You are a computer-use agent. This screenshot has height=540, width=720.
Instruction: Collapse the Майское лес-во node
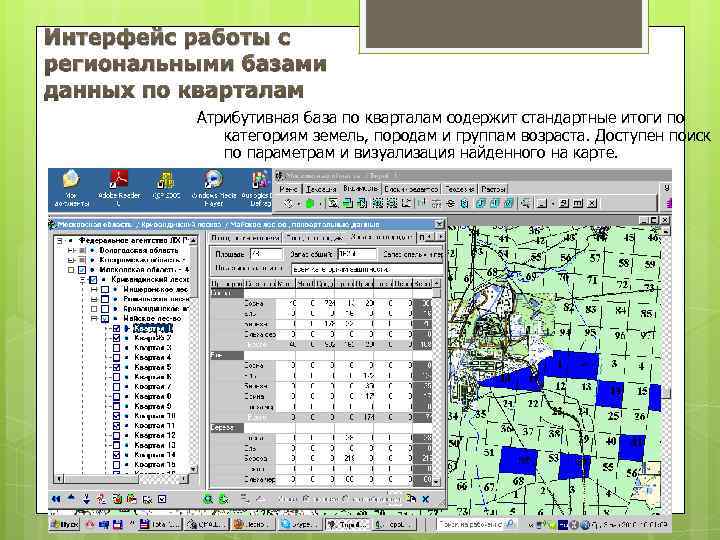[94, 319]
